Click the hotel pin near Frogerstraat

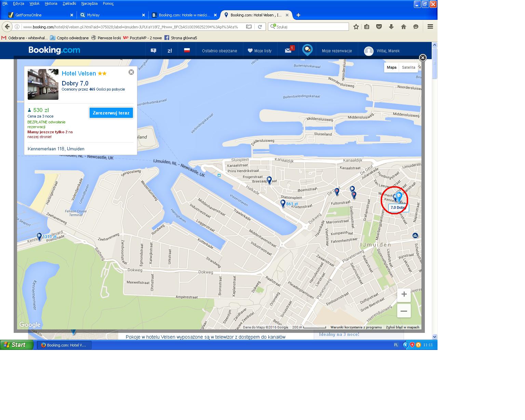(269, 180)
